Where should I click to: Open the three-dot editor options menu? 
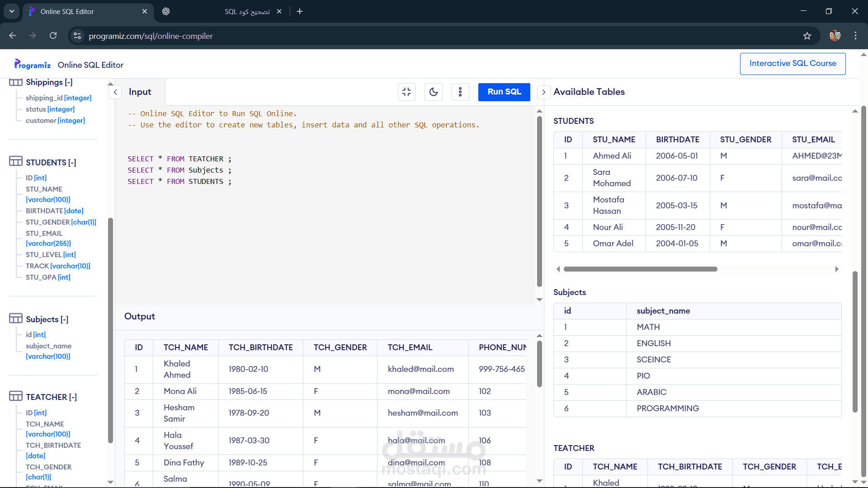tap(460, 92)
